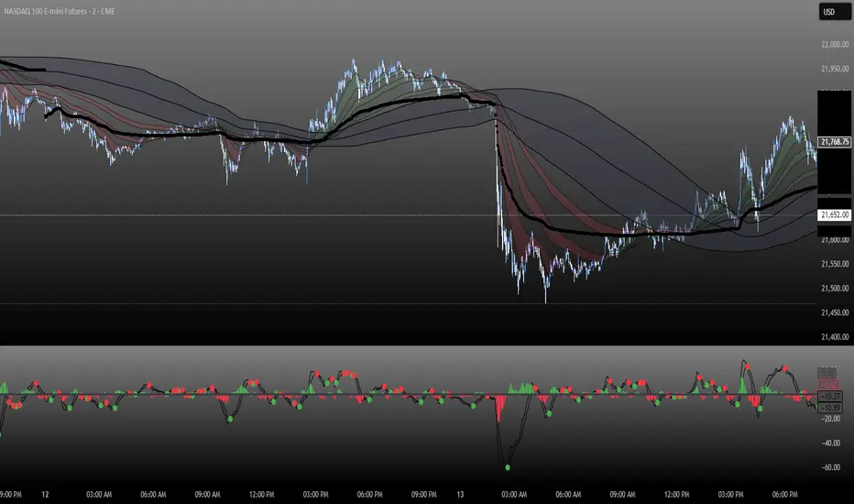This screenshot has width=854, height=504.
Task: Click 03:00 PM label following date 13
Action: pos(731,495)
